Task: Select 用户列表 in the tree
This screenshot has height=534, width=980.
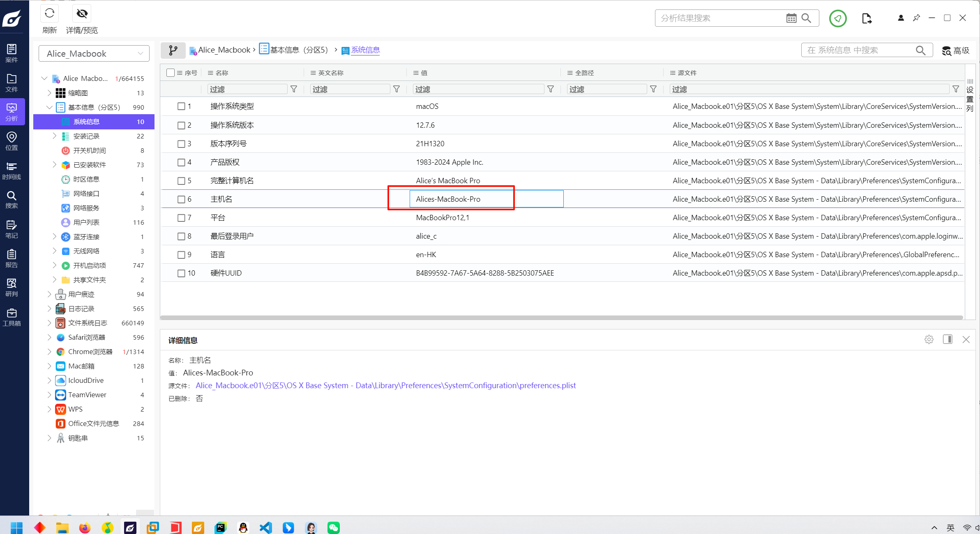Action: pyautogui.click(x=86, y=222)
